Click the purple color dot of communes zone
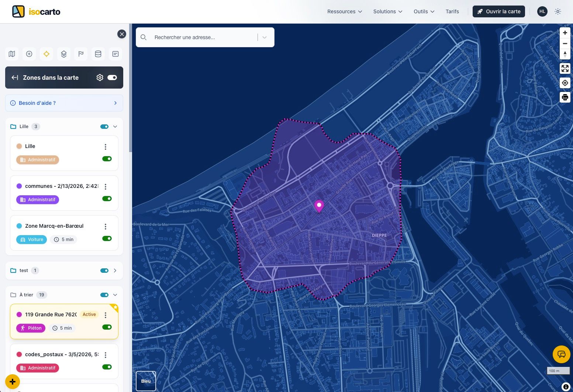Screen dimensions: 573x392 coord(19,186)
